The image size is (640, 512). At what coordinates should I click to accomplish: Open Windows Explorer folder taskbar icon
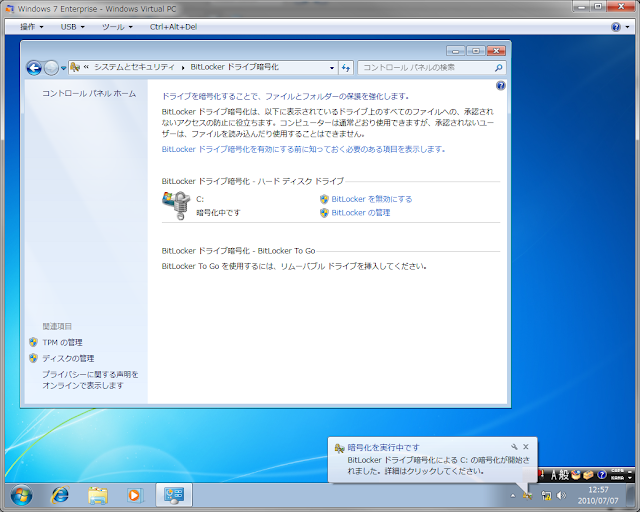coord(98,495)
